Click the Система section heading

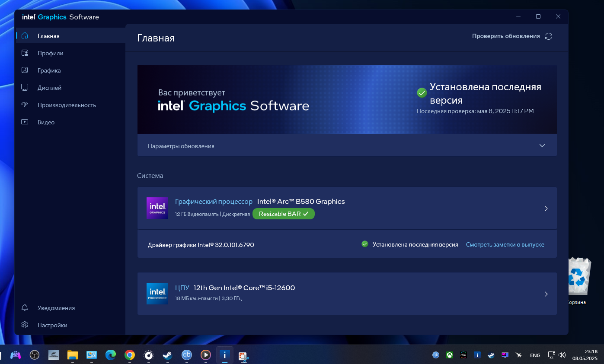pyautogui.click(x=150, y=176)
